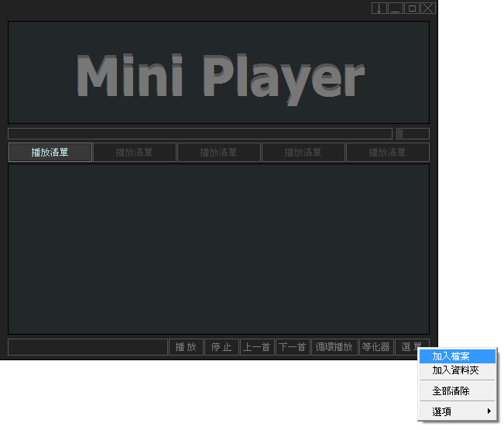504x430 pixels.
Task: Click the empty playlist area
Action: coord(218,248)
